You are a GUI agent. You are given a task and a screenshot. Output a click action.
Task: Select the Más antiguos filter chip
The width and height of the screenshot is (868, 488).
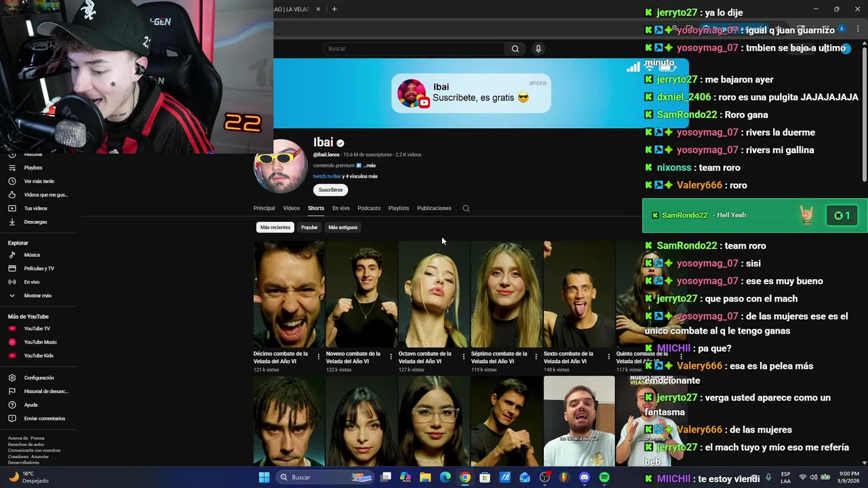342,227
